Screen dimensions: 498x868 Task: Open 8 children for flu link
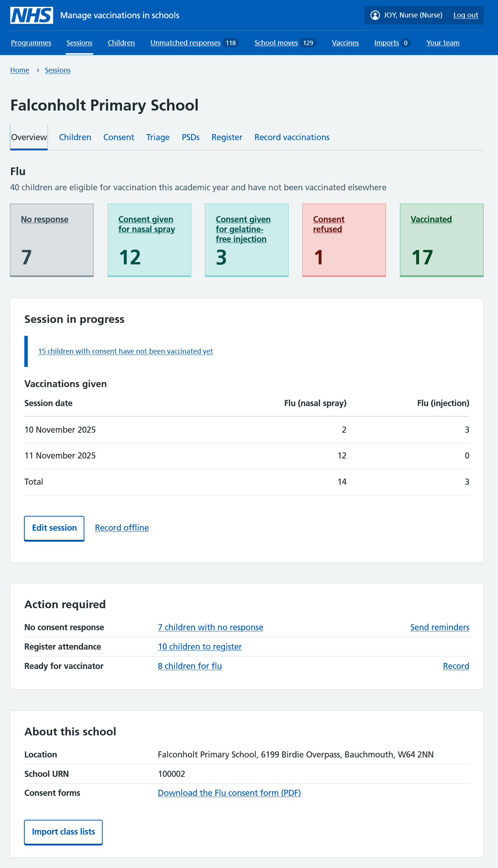click(190, 666)
